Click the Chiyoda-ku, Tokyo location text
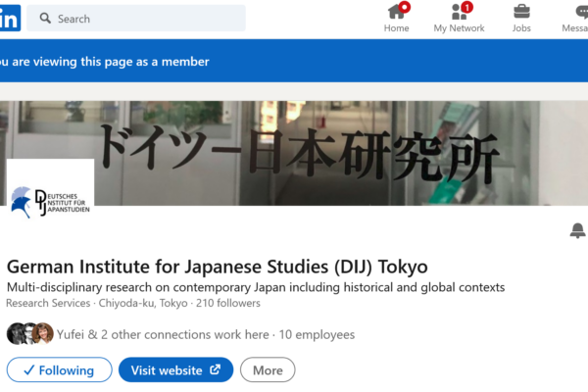The image size is (588, 392). tap(143, 303)
